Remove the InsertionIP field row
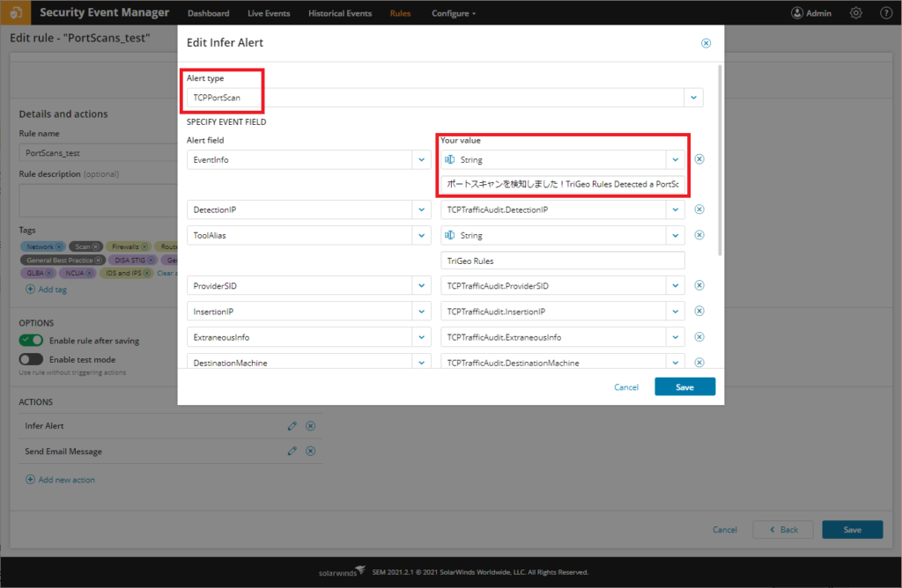Image resolution: width=902 pixels, height=588 pixels. tap(699, 311)
